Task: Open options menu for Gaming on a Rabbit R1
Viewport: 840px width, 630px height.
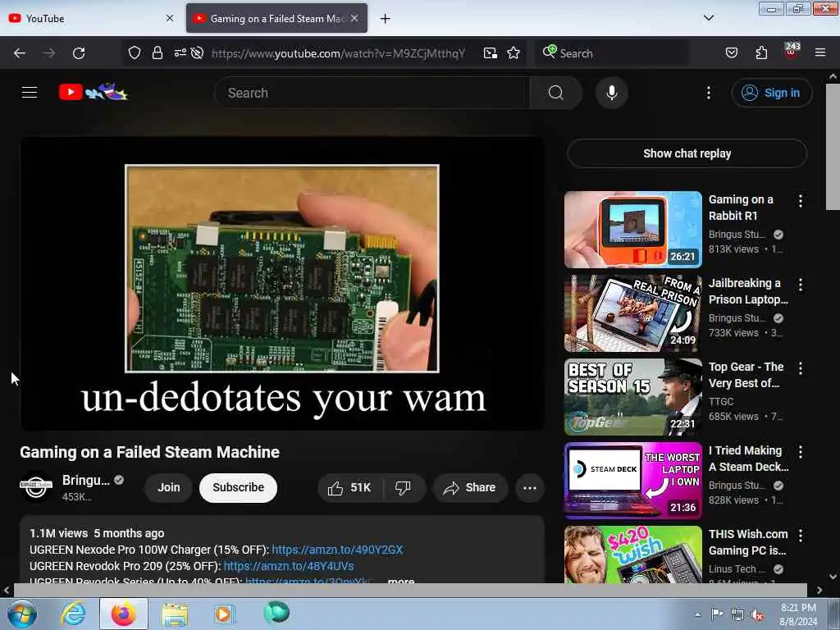Action: click(x=801, y=201)
